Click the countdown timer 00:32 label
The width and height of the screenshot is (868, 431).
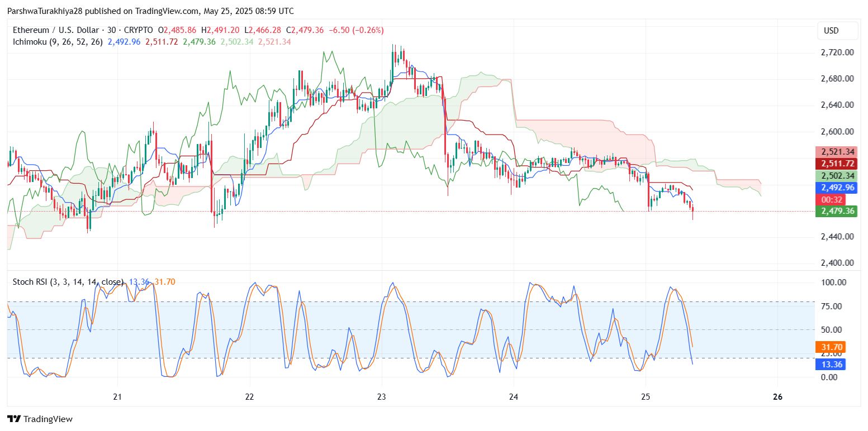pyautogui.click(x=831, y=199)
